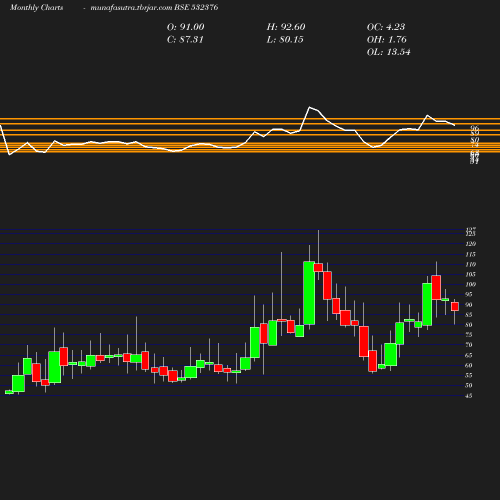Screen dimensions: 500x500
Task: Click the "OC: 4.23" reading
Action: click(386, 27)
